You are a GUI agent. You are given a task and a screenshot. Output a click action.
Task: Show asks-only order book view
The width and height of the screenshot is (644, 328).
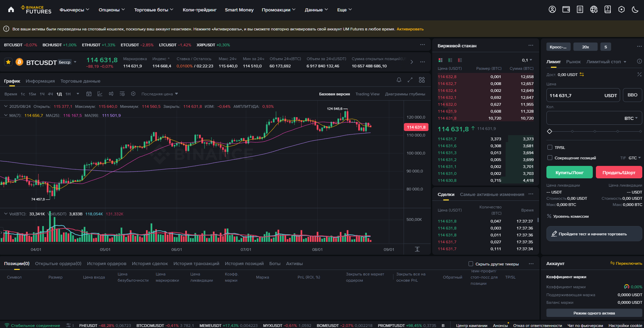coord(460,60)
